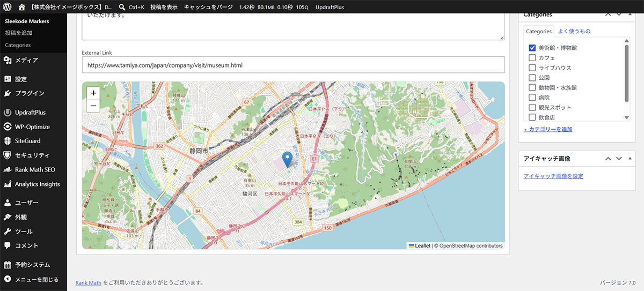Click category list scroll-up arrow
Image resolution: width=644 pixels, height=291 pixels.
click(x=626, y=41)
